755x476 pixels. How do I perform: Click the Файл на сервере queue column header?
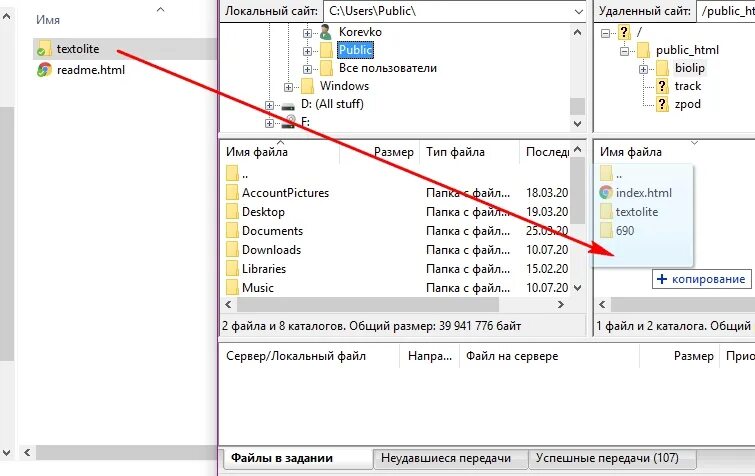click(x=549, y=356)
